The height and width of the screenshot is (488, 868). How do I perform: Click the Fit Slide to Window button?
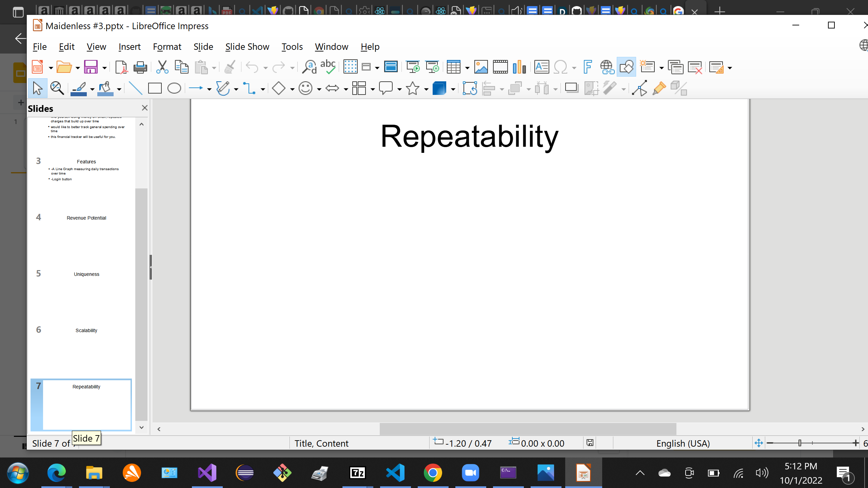click(759, 443)
